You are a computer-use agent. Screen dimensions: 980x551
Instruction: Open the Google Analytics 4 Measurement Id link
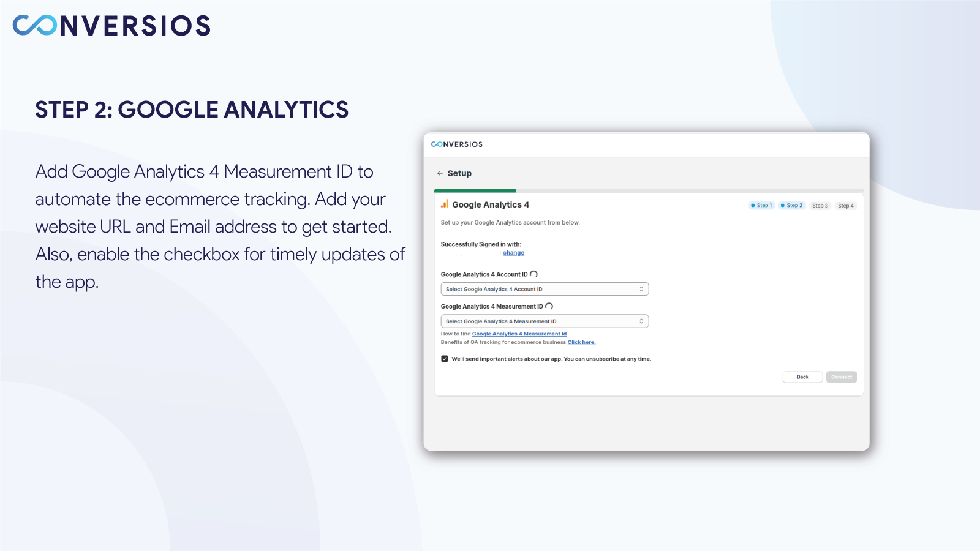click(x=519, y=334)
